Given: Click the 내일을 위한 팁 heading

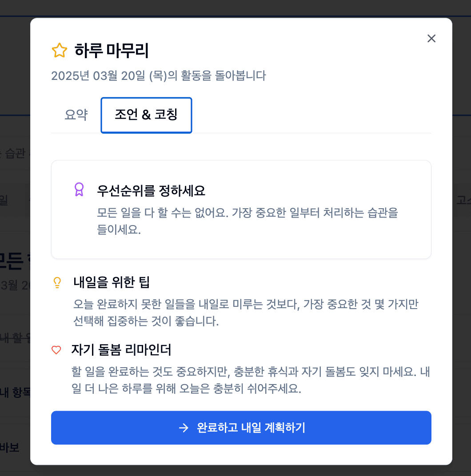Looking at the screenshot, I should [x=112, y=282].
